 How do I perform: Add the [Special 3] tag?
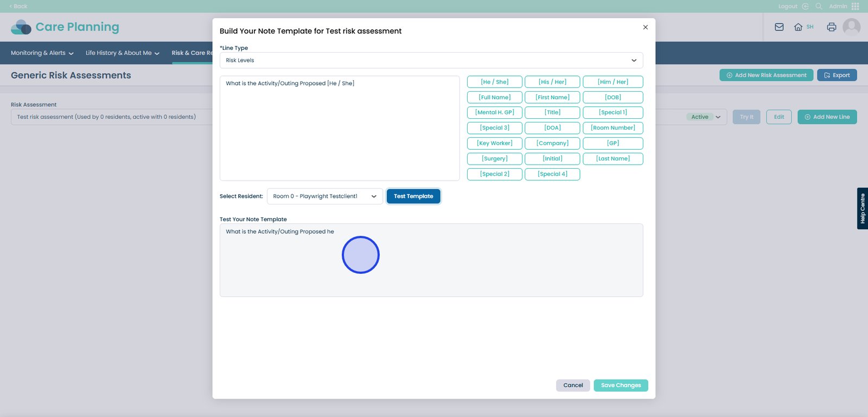tap(495, 128)
